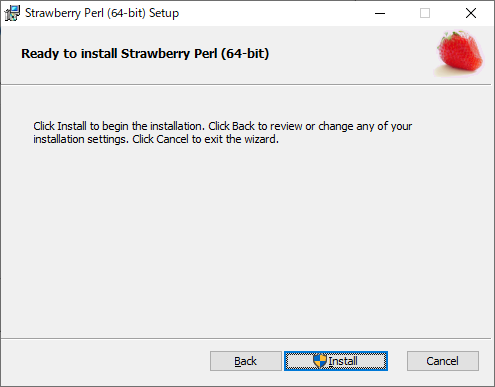The image size is (495, 387).
Task: Go back to the previous wizard step
Action: tap(246, 361)
